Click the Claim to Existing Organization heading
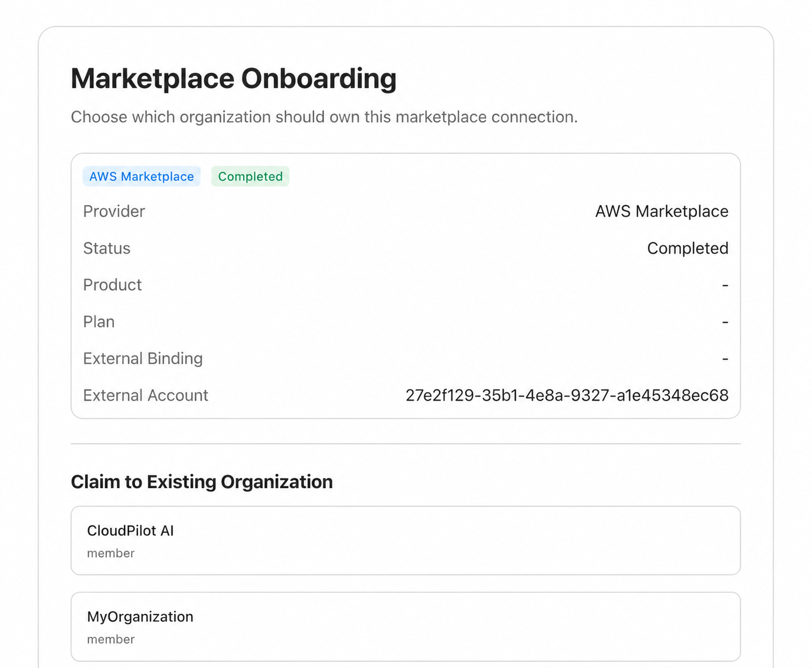The height and width of the screenshot is (668, 812). [202, 482]
